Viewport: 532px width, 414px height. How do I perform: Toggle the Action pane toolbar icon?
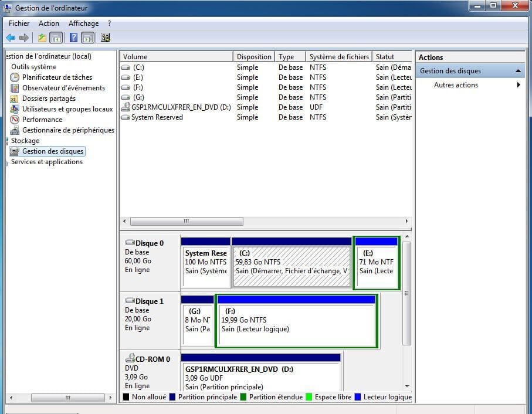[x=88, y=38]
